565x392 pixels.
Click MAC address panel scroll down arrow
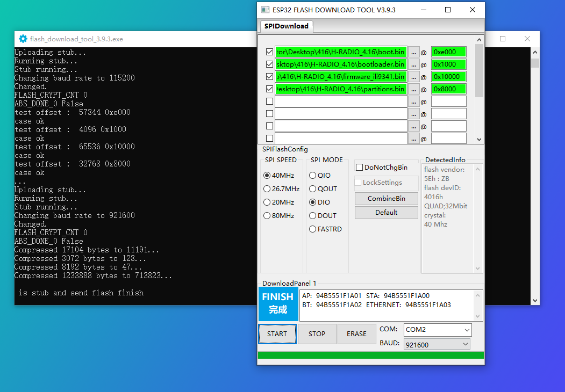pyautogui.click(x=478, y=316)
